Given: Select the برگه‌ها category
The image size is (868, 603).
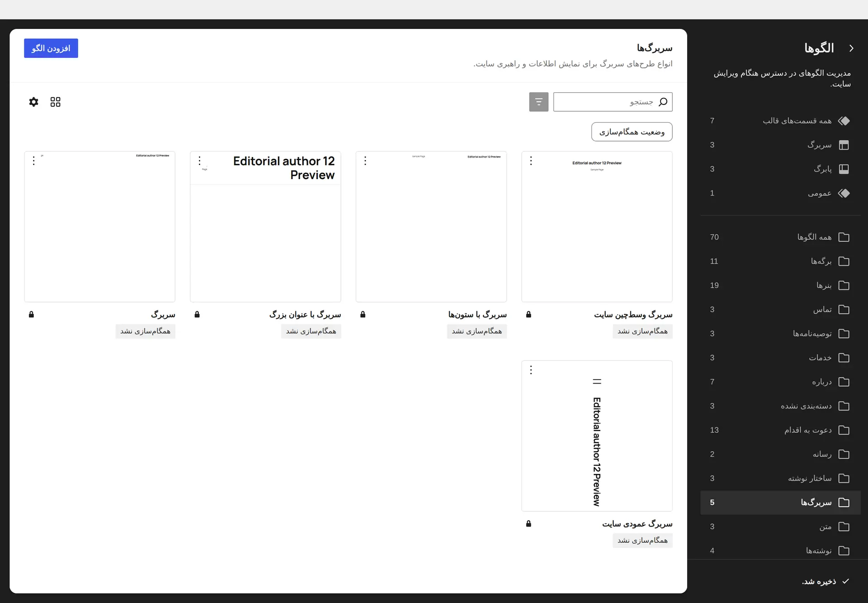Looking at the screenshot, I should [x=780, y=261].
